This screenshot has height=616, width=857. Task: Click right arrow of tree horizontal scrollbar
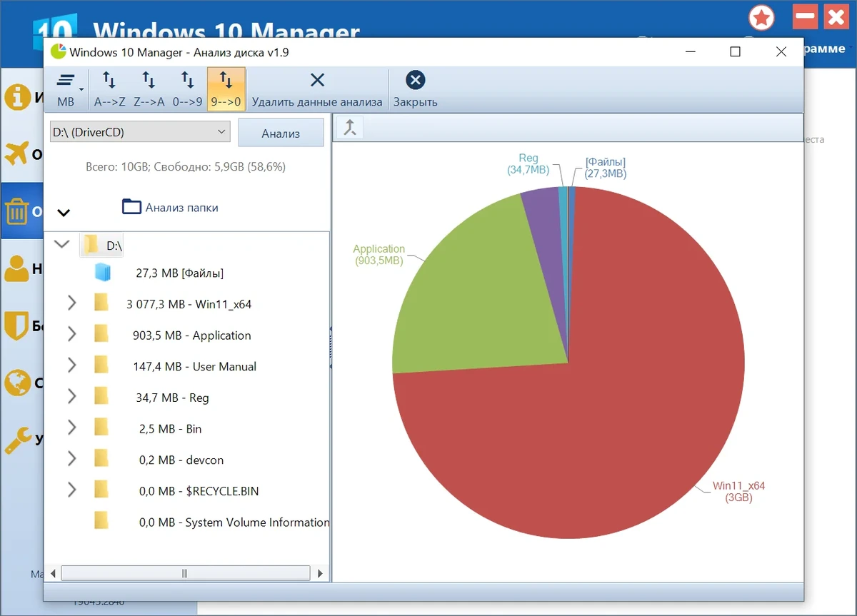[320, 573]
